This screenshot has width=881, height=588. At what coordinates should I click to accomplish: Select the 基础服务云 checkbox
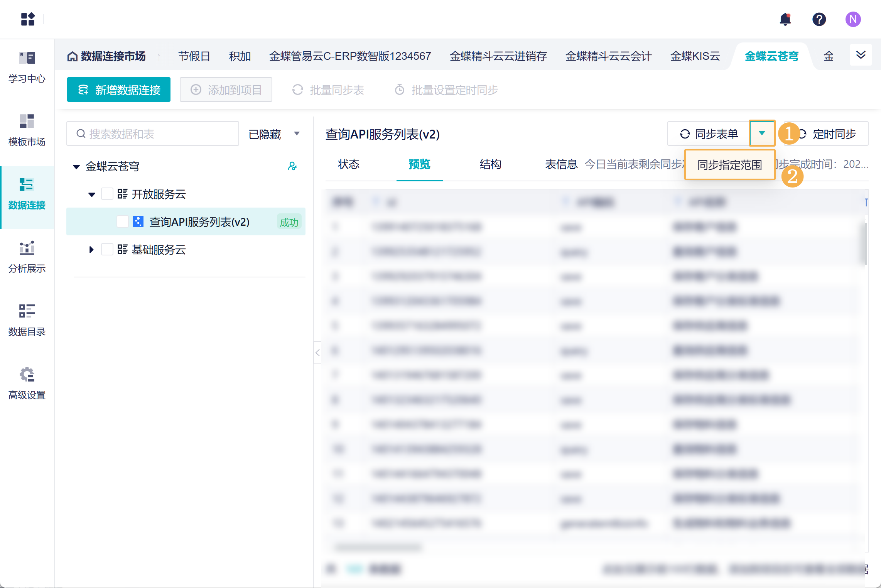point(107,250)
